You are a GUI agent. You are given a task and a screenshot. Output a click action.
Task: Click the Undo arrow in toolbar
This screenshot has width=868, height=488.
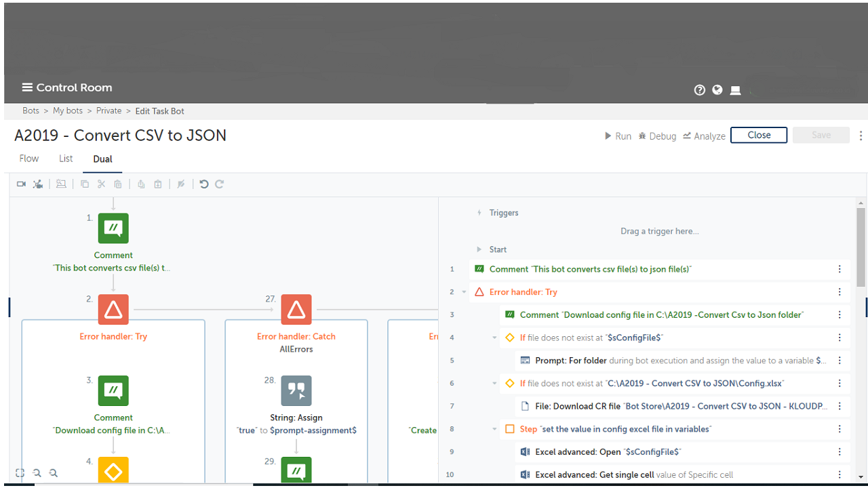(x=204, y=184)
